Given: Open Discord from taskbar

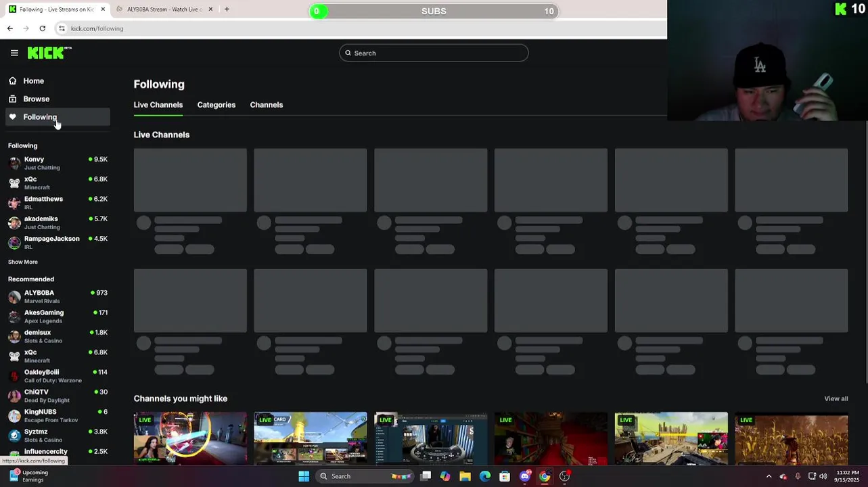Looking at the screenshot, I should pyautogui.click(x=525, y=476).
